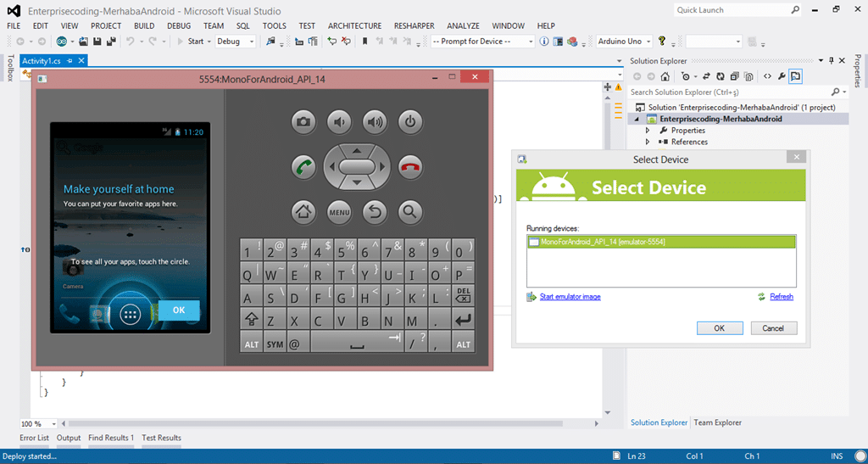Click the Save All toolbar icon
Screen dimensions: 868x464
(111, 42)
